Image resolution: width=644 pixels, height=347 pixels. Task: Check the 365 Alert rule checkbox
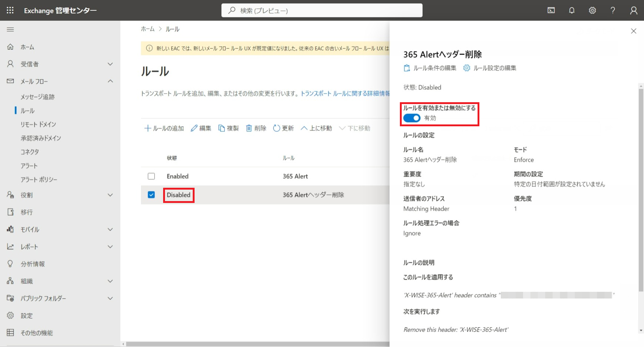pyautogui.click(x=151, y=176)
